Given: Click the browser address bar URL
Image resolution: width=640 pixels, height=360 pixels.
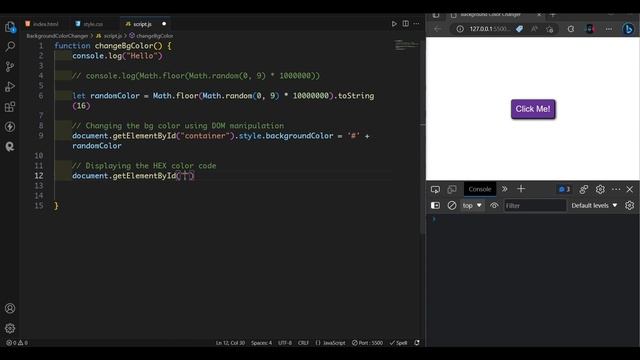Looking at the screenshot, I should click(x=489, y=29).
